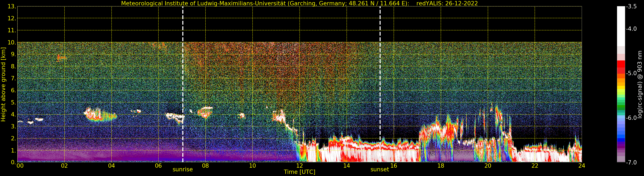Click height axis tick label 9
The image size is (644, 176).
(x=13, y=54)
